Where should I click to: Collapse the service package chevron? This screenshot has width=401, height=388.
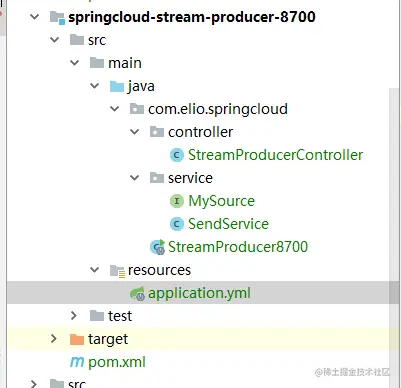tap(134, 178)
